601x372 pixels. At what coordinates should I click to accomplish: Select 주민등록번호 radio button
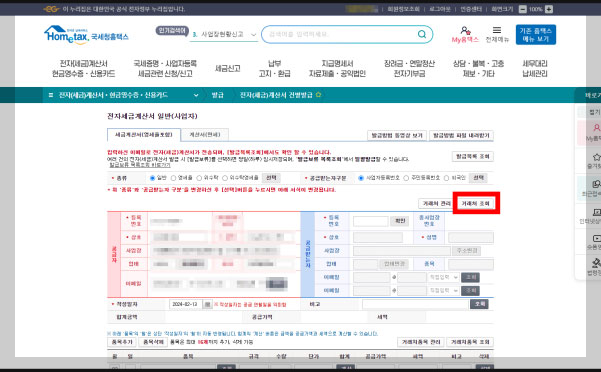[x=406, y=178]
